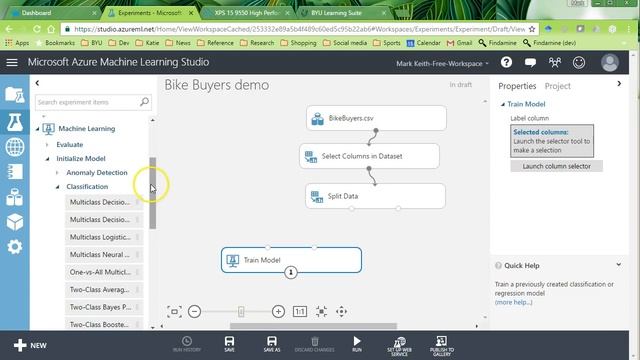Click Run History in the bottom bar
Viewport: 640px width, 360px height.
point(187,344)
